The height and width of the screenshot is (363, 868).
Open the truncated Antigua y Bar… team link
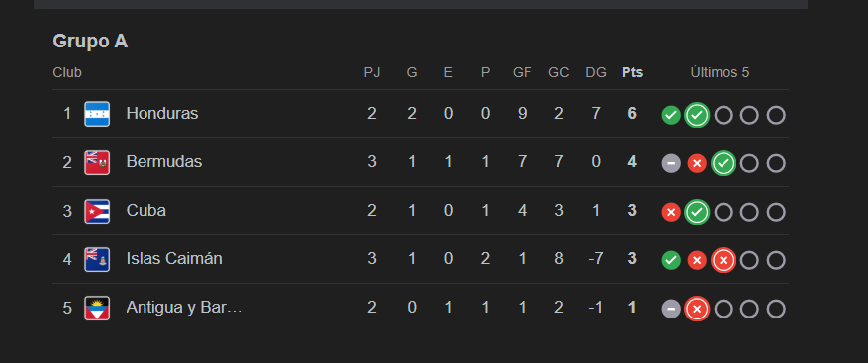(184, 308)
